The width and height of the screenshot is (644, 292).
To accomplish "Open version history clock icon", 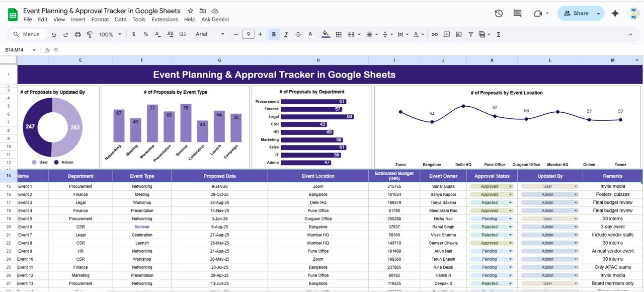I will (499, 14).
